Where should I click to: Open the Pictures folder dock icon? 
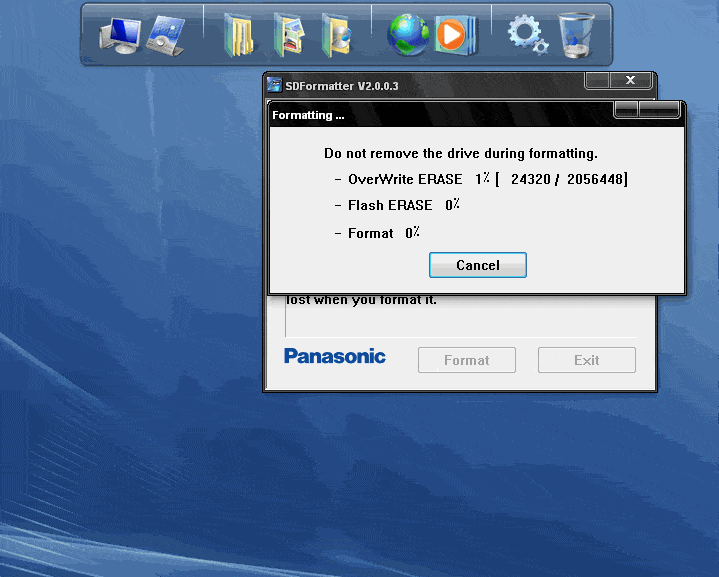(x=289, y=35)
